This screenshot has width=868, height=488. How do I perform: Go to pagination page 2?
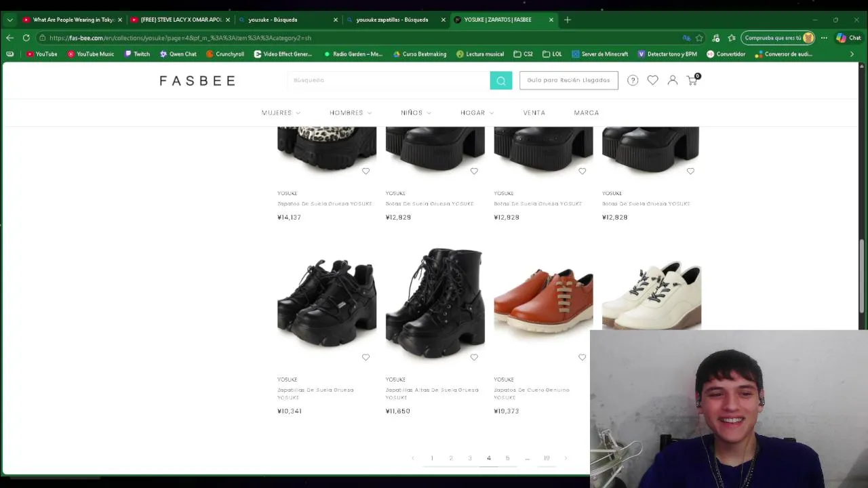click(x=450, y=458)
